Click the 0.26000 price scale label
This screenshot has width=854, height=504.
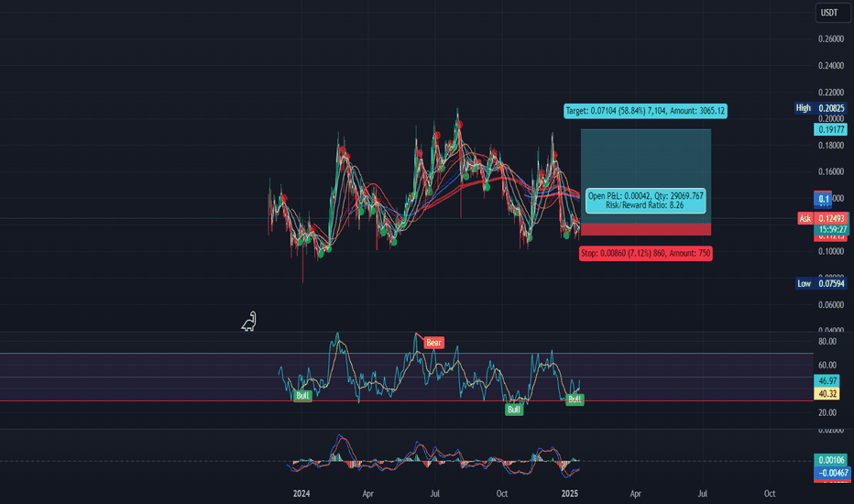click(831, 39)
